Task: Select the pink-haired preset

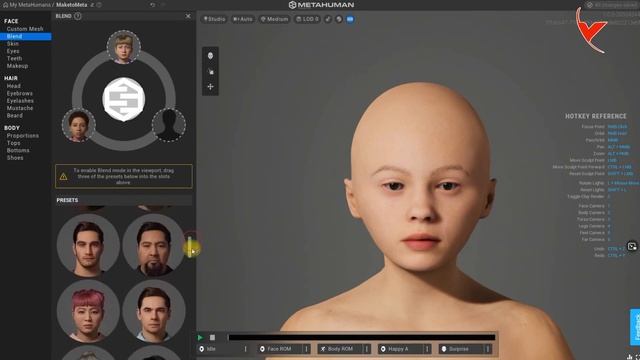Action: 88,311
